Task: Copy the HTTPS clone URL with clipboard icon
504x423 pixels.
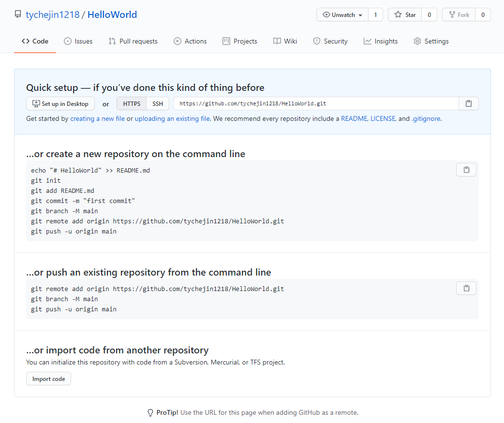Action: click(x=469, y=103)
